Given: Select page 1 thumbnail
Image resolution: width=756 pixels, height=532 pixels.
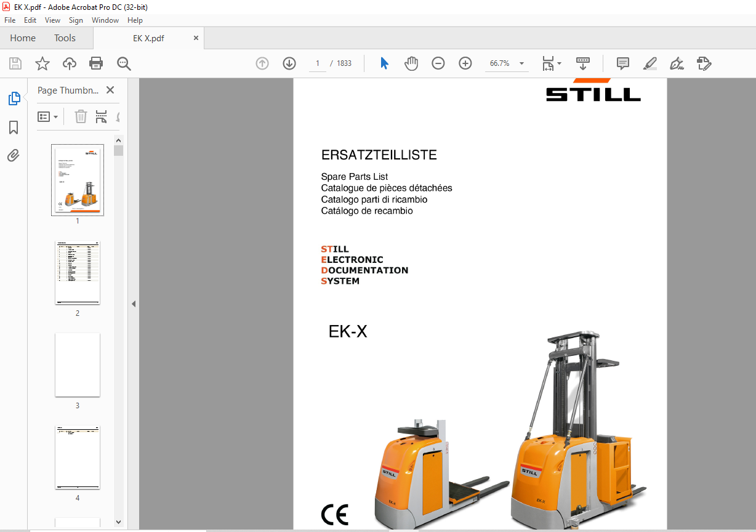Looking at the screenshot, I should coord(78,180).
